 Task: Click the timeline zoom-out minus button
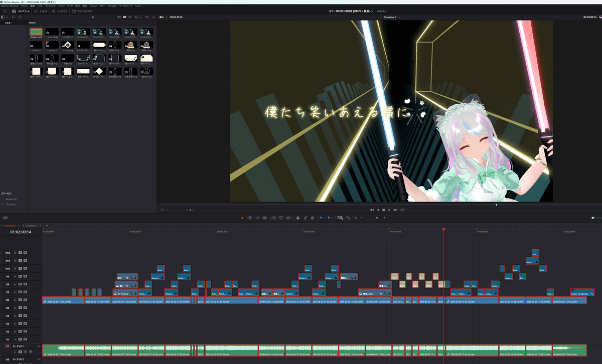click(x=361, y=218)
